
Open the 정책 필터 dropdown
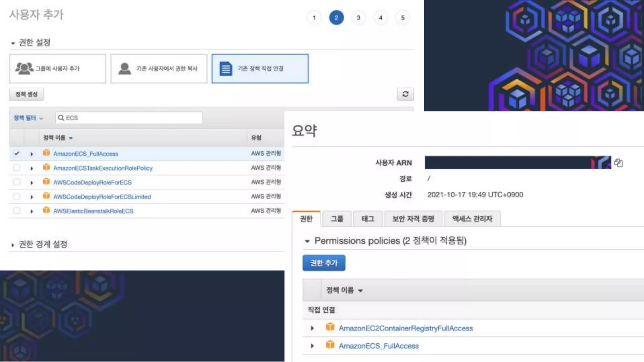point(28,118)
